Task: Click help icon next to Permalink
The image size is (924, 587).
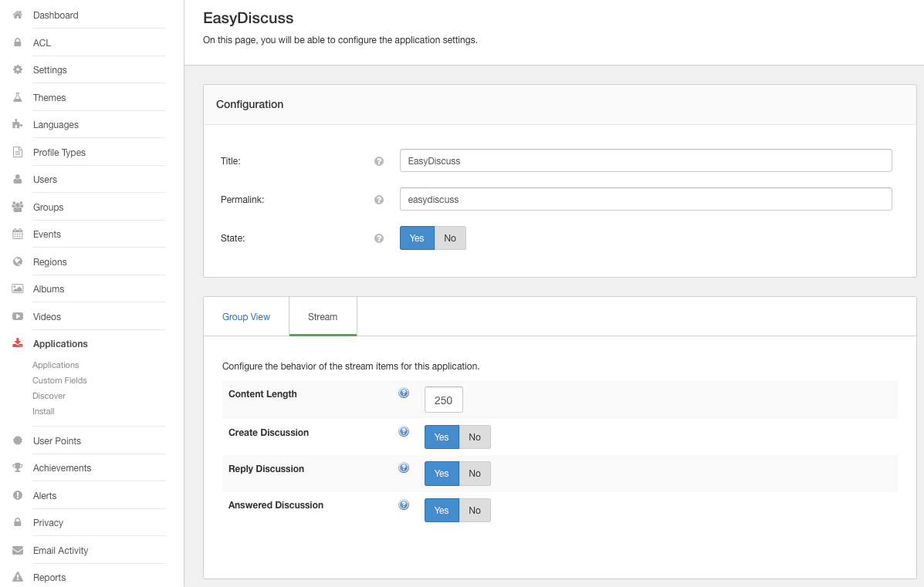Action: point(379,200)
